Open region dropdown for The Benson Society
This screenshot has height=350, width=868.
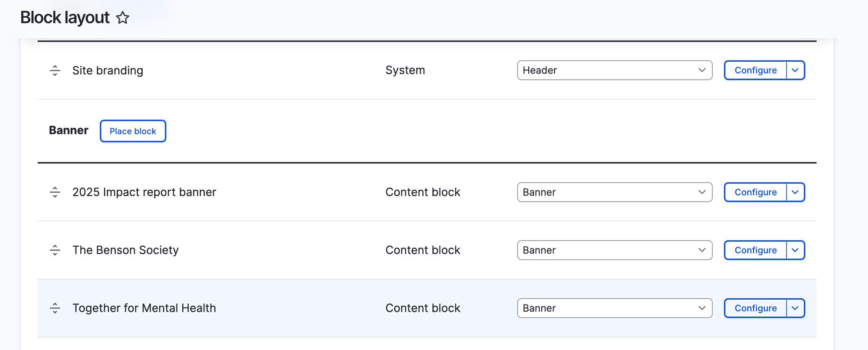click(614, 250)
